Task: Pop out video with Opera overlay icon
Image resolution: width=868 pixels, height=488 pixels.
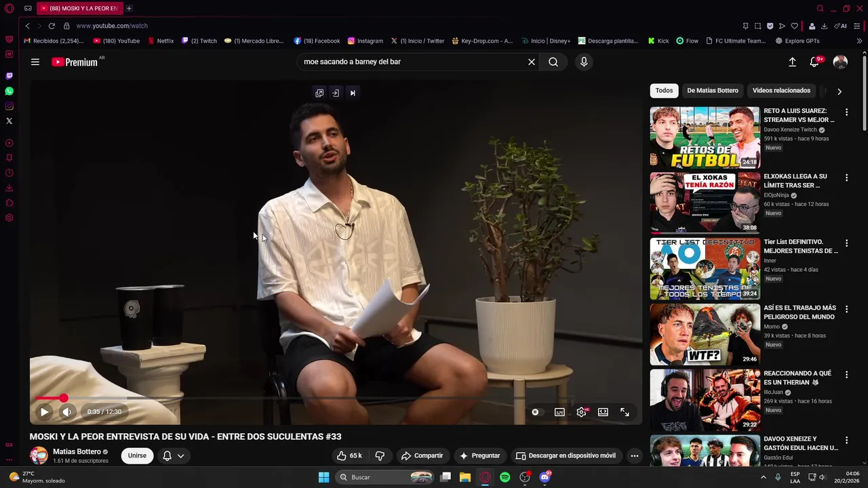Action: [319, 93]
